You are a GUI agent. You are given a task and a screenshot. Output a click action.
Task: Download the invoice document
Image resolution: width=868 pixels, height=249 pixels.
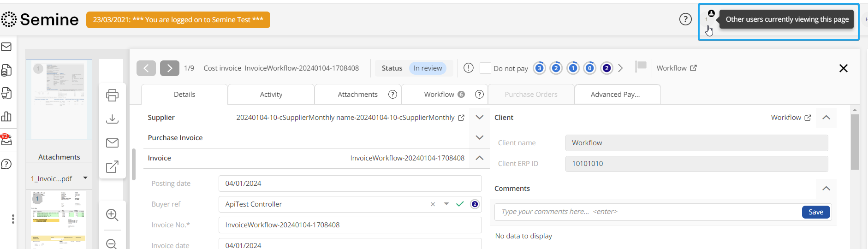coord(112,119)
